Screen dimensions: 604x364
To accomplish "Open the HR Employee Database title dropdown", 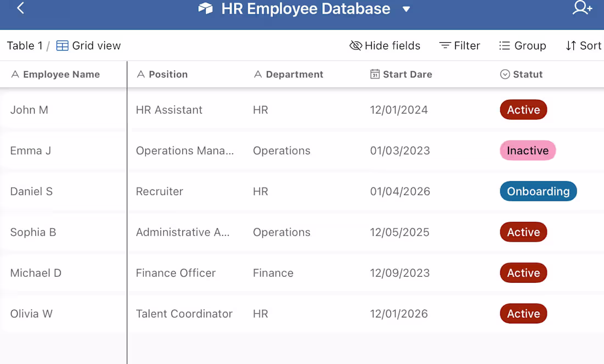I will pyautogui.click(x=406, y=9).
